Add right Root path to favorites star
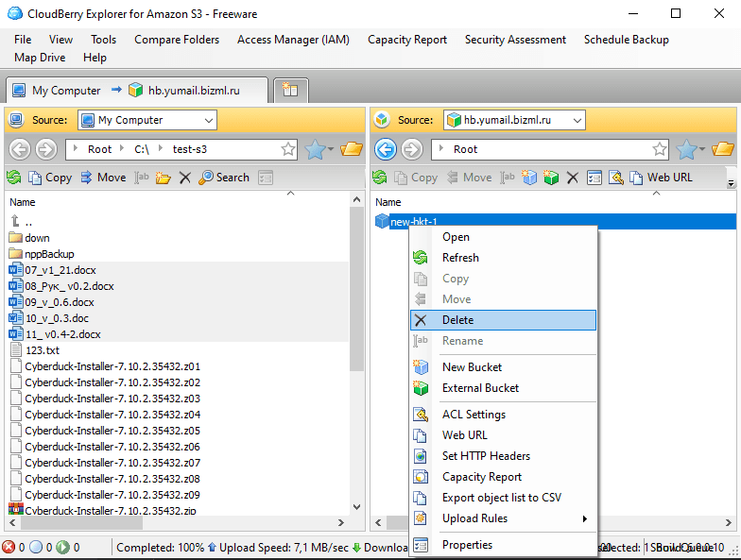This screenshot has width=741, height=560. click(660, 149)
